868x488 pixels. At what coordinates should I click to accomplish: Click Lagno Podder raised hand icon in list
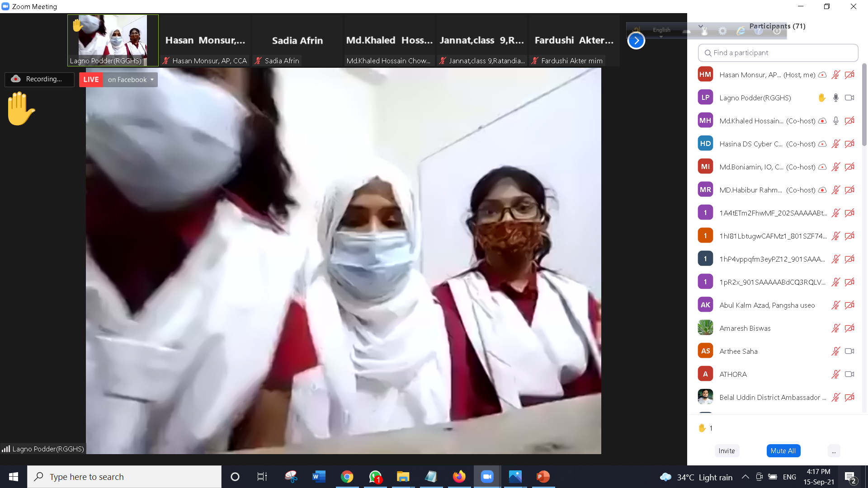click(822, 98)
